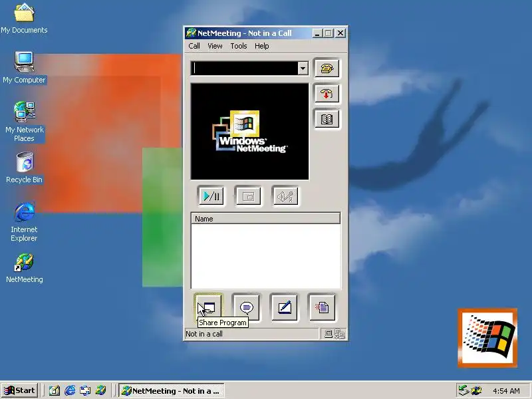The height and width of the screenshot is (399, 532).
Task: Click the NetMeeting system tray icon
Action: 476,390
